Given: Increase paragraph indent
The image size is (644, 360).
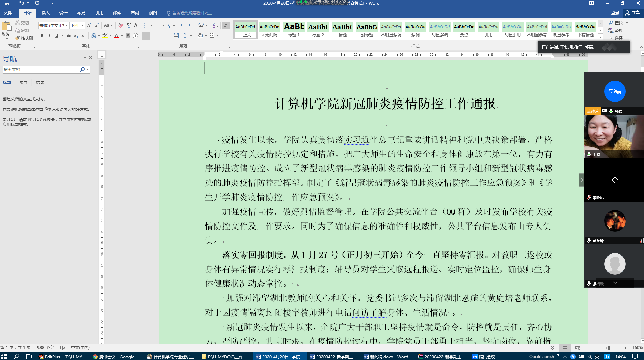Looking at the screenshot, I should coord(191,25).
